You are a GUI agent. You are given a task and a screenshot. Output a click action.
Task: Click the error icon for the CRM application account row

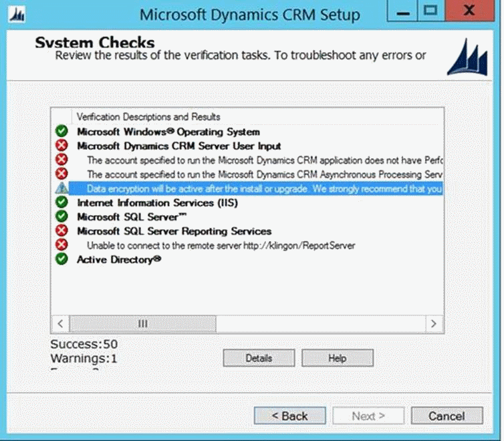click(x=61, y=159)
